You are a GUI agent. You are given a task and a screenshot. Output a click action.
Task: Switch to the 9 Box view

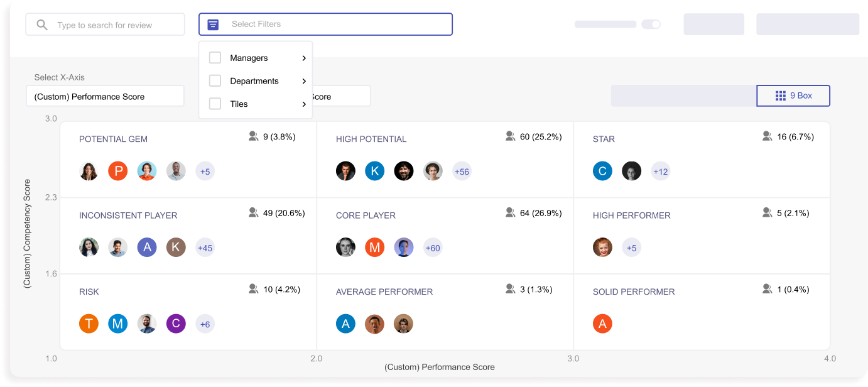[793, 95]
